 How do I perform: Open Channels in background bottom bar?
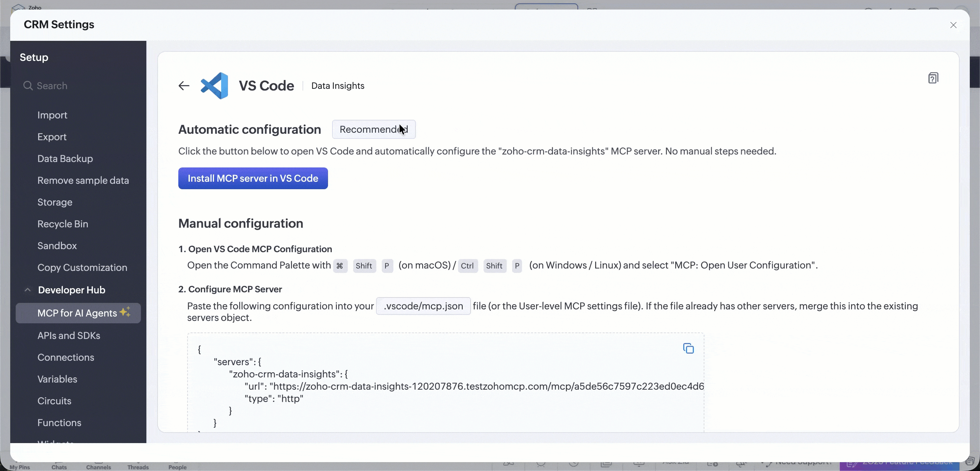99,467
